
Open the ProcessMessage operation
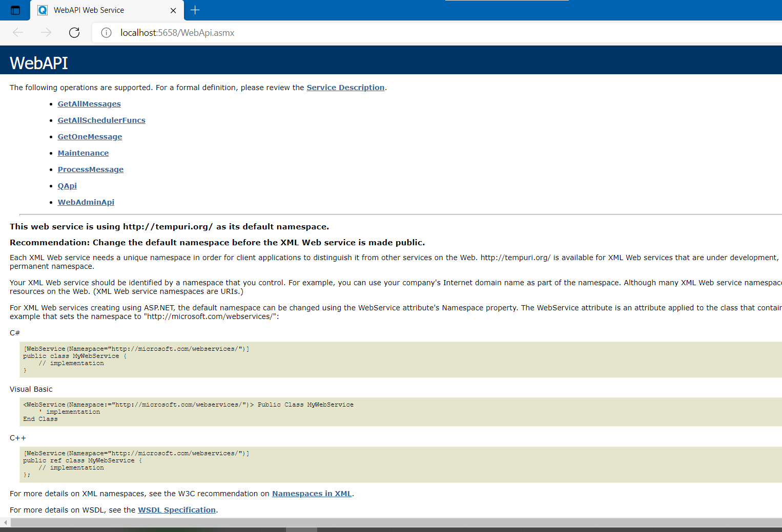[x=90, y=169]
